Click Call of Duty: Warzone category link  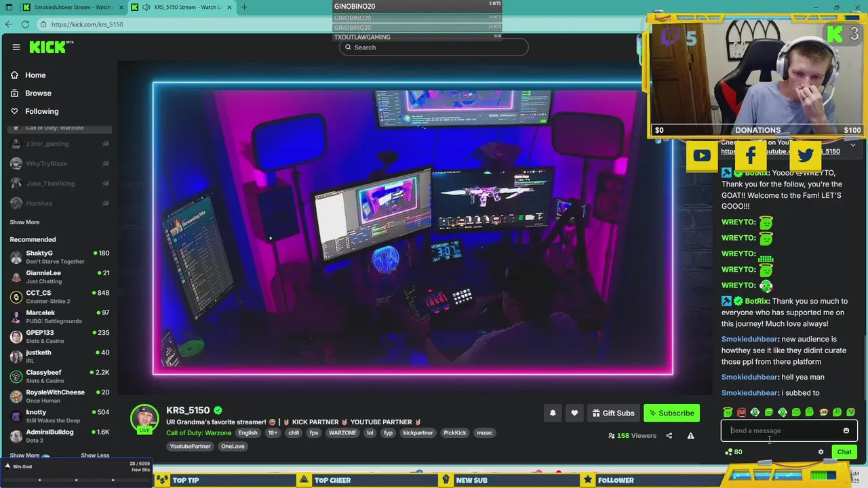tap(199, 432)
